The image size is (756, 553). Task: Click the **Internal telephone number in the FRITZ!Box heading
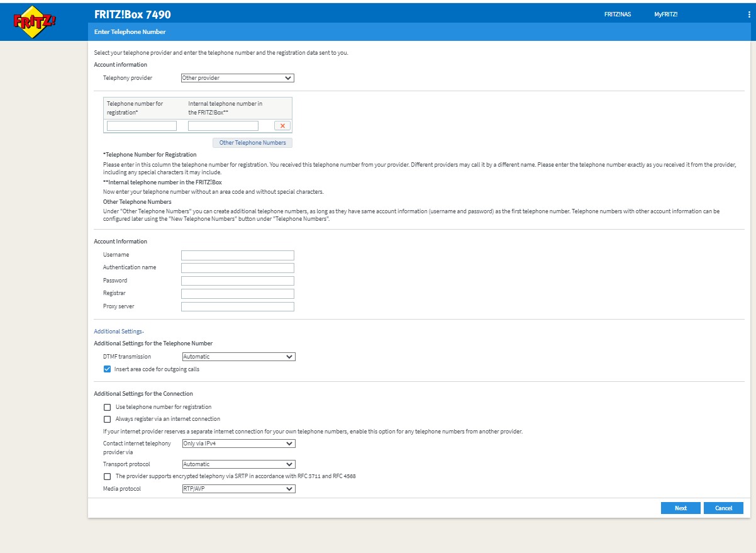point(162,182)
